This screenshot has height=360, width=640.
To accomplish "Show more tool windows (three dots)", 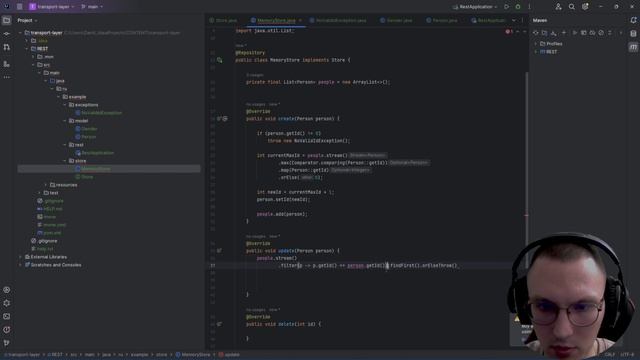I will (7, 77).
